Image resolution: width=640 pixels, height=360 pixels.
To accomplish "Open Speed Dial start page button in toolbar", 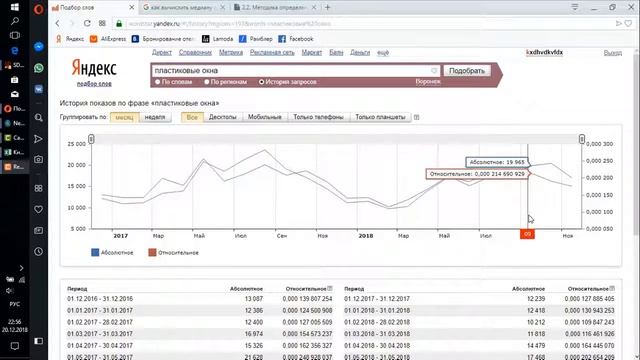I will coord(102,24).
